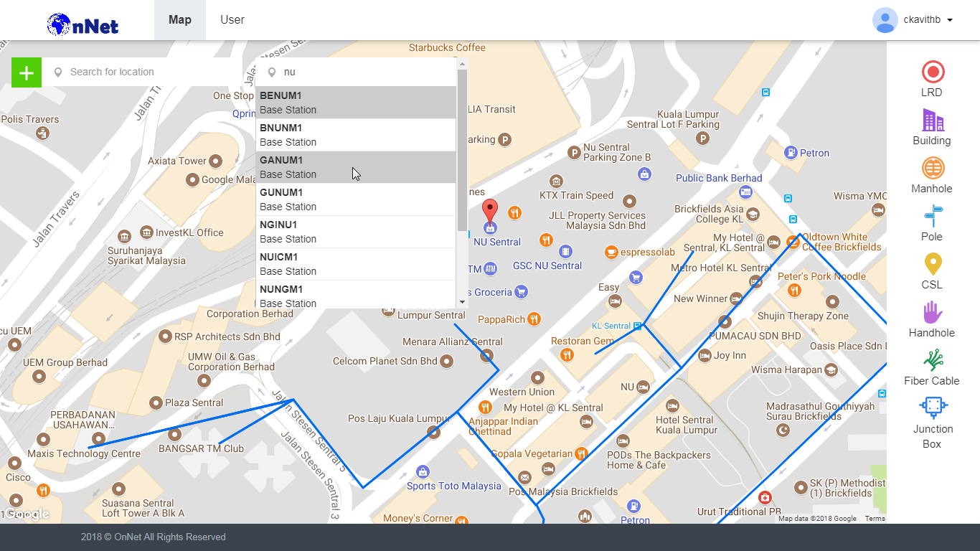The image size is (980, 551).
Task: Choose GANUM1 base station suggestion
Action: [x=356, y=167]
